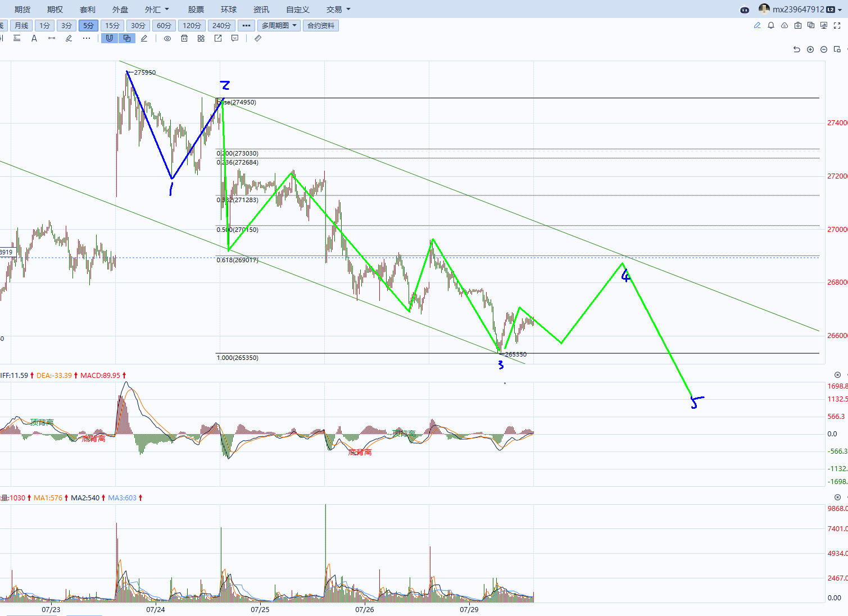
Task: Expand the 外汇 dropdown menu
Action: pyautogui.click(x=157, y=10)
